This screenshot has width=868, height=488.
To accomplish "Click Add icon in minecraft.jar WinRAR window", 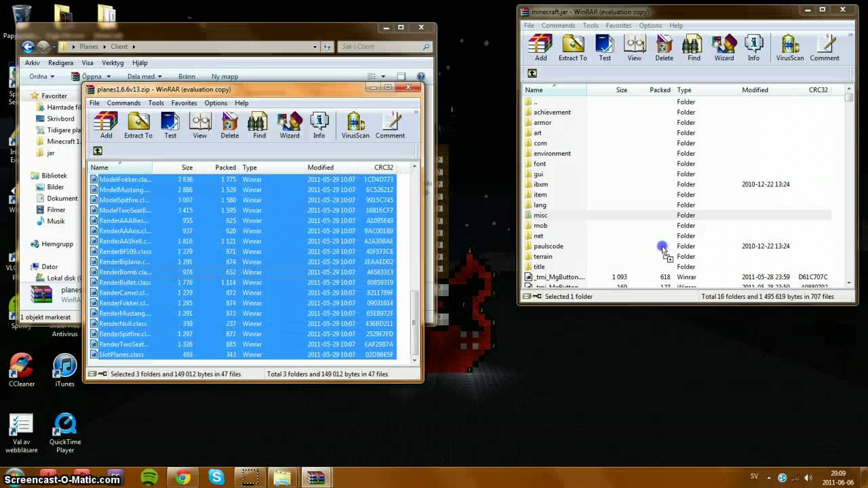I will click(x=540, y=47).
